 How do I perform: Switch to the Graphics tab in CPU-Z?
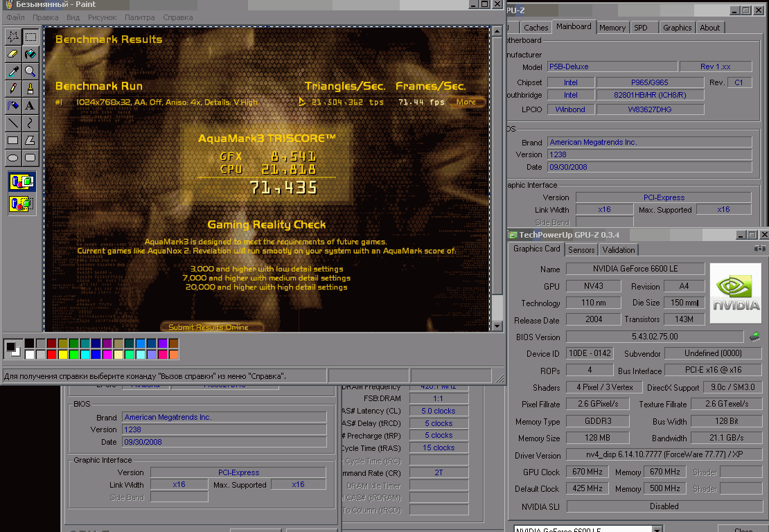pos(678,28)
